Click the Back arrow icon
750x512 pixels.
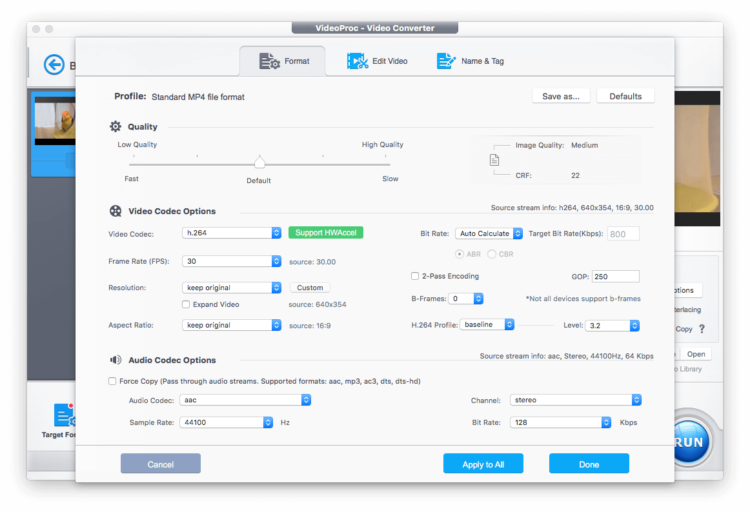(x=54, y=64)
